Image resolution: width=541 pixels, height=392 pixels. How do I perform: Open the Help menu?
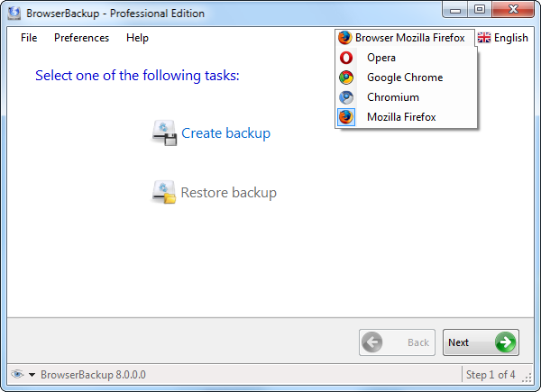point(137,38)
